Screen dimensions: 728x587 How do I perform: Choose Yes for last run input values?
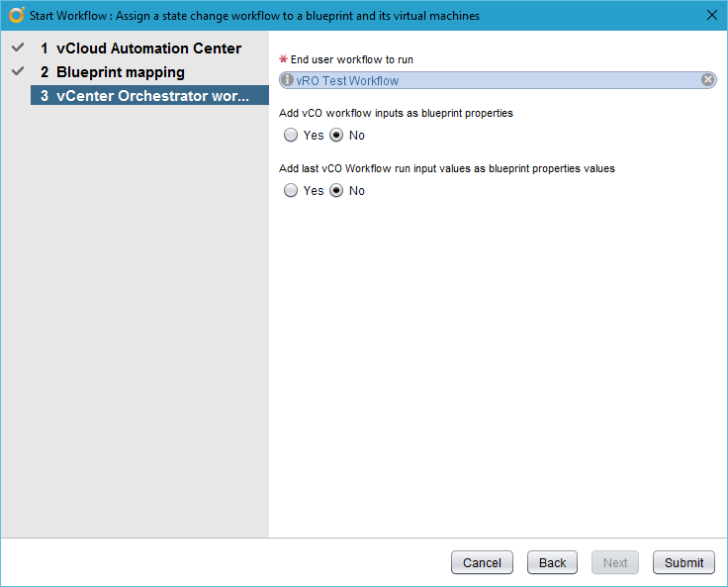pyautogui.click(x=291, y=191)
